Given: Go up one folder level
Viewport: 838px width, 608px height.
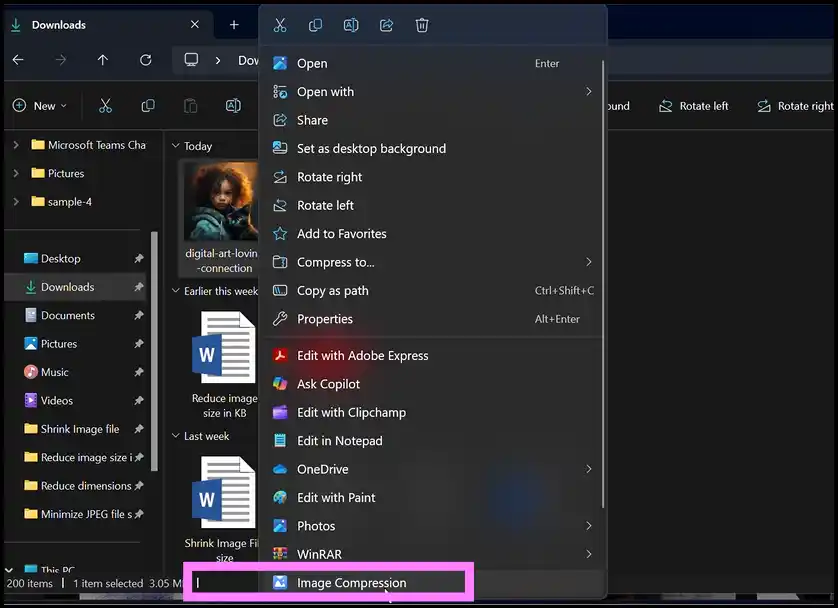Looking at the screenshot, I should click(x=103, y=60).
